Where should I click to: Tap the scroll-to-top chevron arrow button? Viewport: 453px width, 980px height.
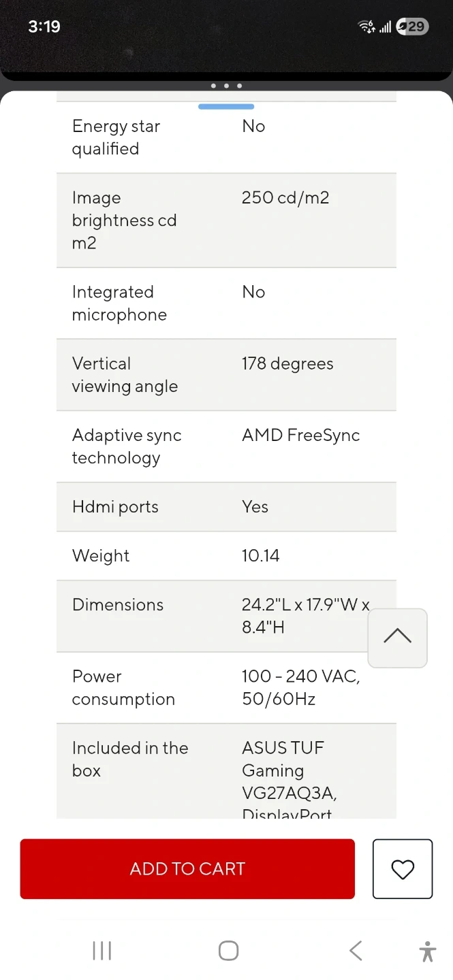point(397,637)
